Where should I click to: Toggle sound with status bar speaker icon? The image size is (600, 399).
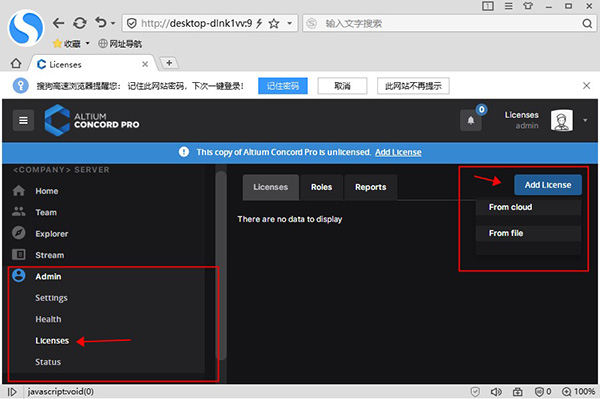click(496, 392)
